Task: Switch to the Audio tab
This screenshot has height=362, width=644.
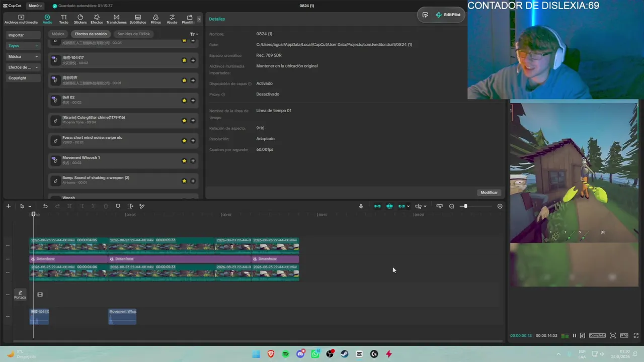Action: [x=47, y=19]
